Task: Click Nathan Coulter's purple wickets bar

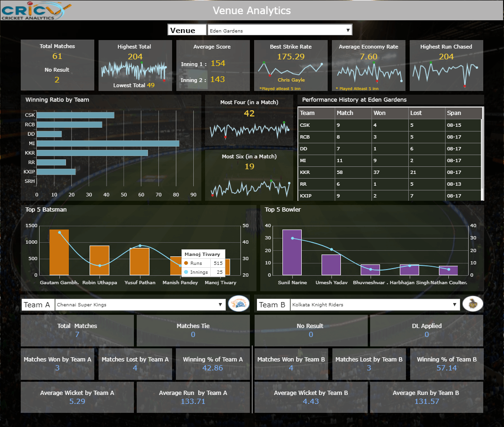Action: click(x=448, y=271)
